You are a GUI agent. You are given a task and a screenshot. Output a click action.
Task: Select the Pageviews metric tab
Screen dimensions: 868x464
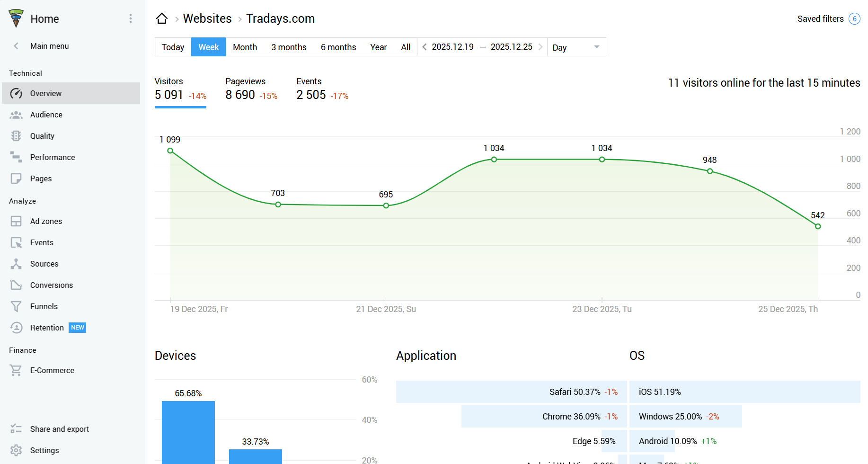click(251, 89)
